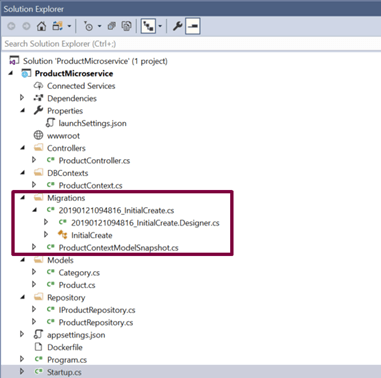Toggle Sync with Active Document button
The height and width of the screenshot is (378, 381).
coord(148,26)
